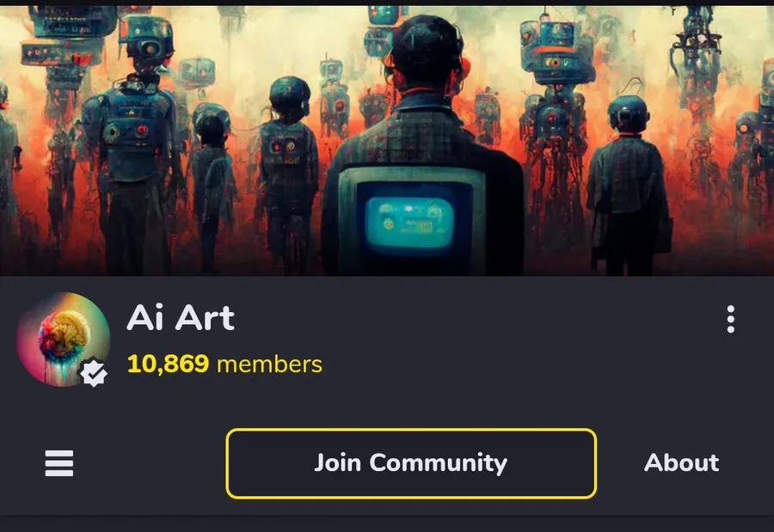
Task: Open the hamburger navigation menu
Action: [59, 463]
